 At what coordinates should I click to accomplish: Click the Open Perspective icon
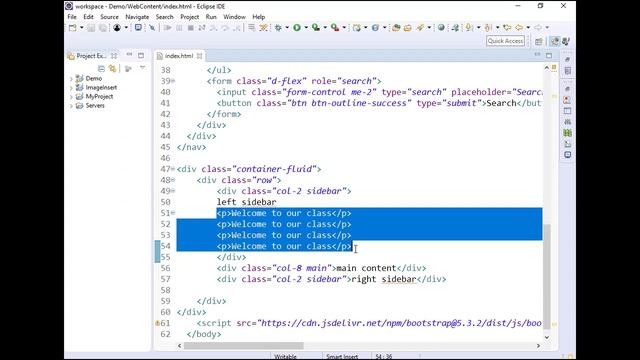(539, 41)
